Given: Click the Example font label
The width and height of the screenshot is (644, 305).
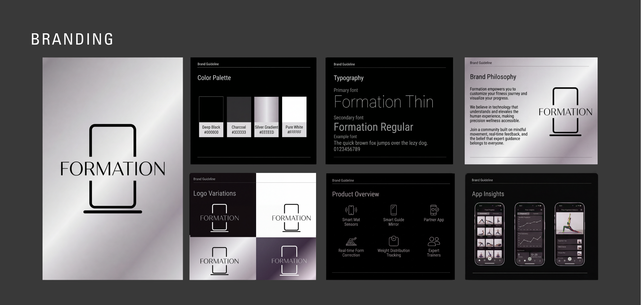Looking at the screenshot, I should 345,136.
